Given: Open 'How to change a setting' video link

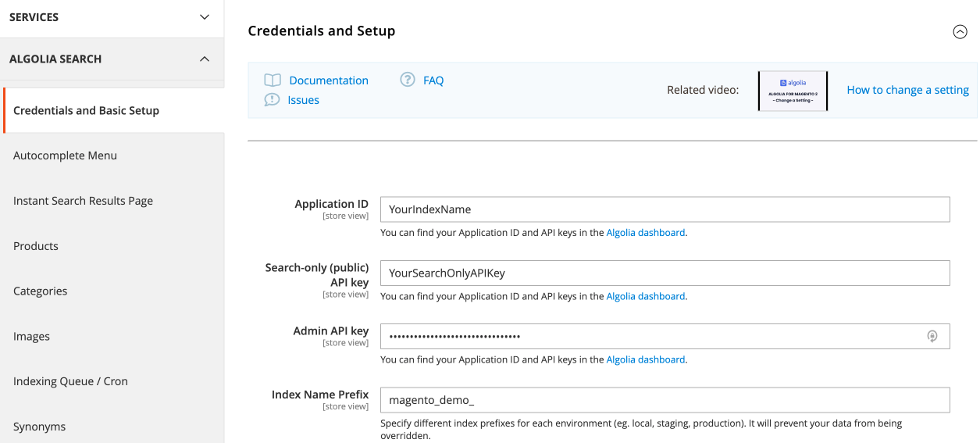Looking at the screenshot, I should click(x=908, y=90).
